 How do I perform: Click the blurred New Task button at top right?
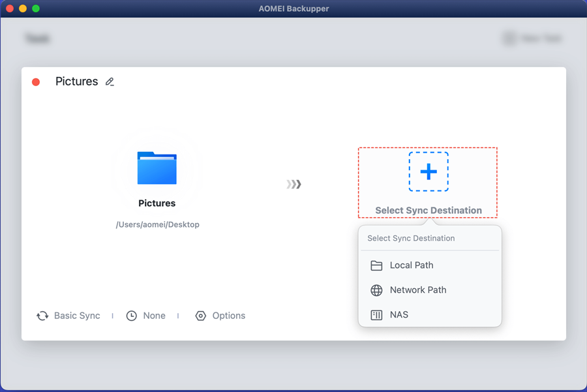click(x=532, y=38)
